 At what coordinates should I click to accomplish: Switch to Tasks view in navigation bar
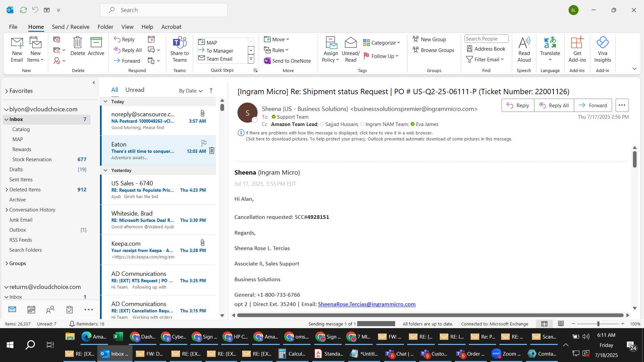pyautogui.click(x=69, y=310)
